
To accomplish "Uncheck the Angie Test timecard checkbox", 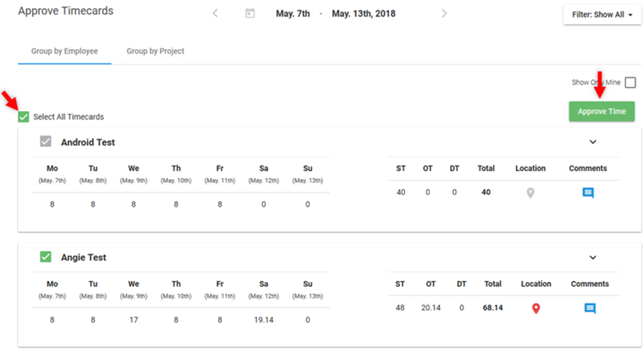I will [46, 257].
